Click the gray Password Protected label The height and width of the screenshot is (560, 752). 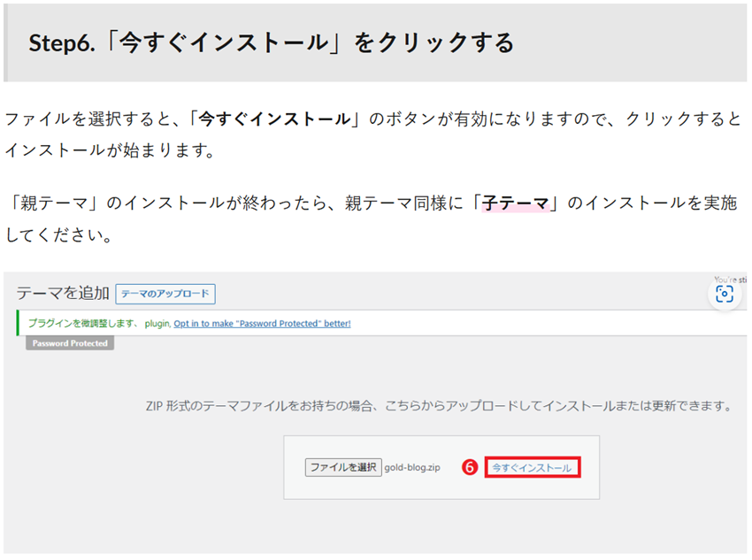pos(70,343)
